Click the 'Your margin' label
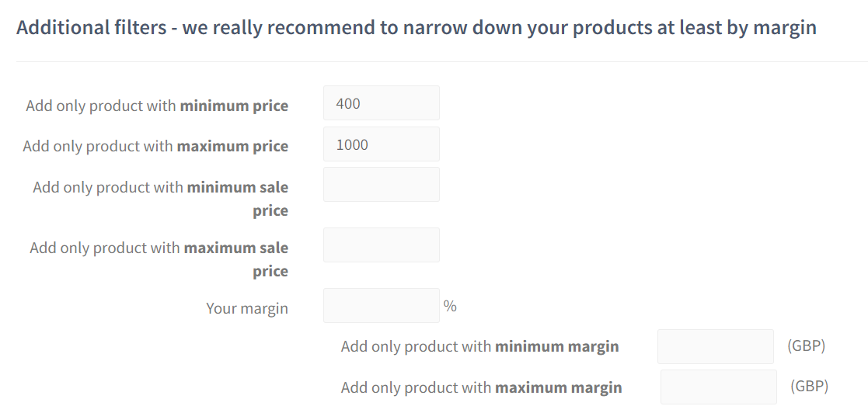 (x=247, y=309)
